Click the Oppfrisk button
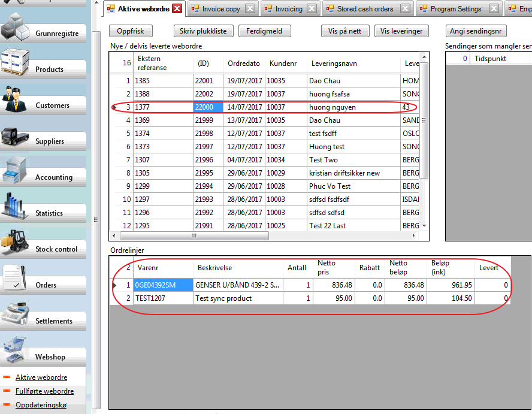The image size is (532, 414). tap(131, 31)
